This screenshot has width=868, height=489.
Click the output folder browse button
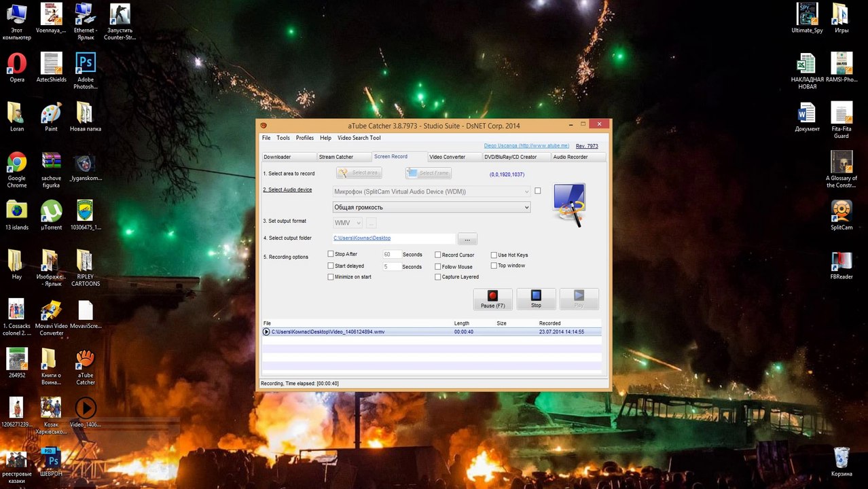467,239
